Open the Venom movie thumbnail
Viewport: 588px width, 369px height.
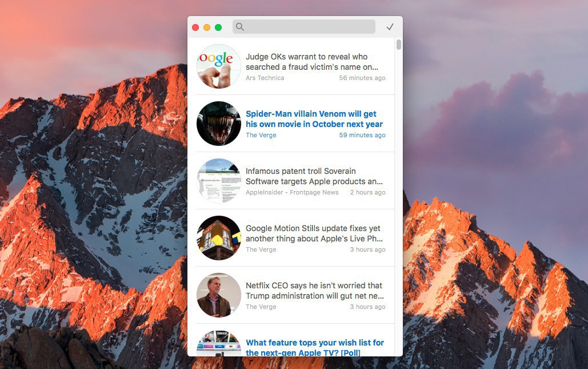[219, 124]
